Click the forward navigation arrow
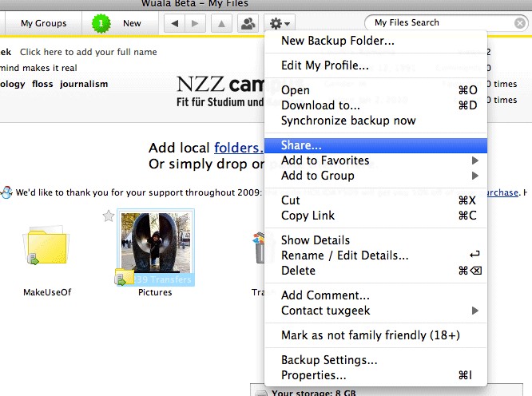Image resolution: width=532 pixels, height=396 pixels. click(195, 23)
